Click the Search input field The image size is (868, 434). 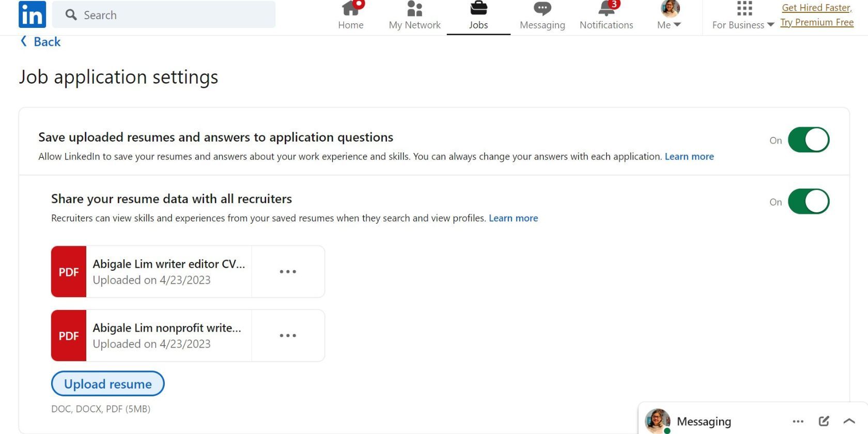171,15
